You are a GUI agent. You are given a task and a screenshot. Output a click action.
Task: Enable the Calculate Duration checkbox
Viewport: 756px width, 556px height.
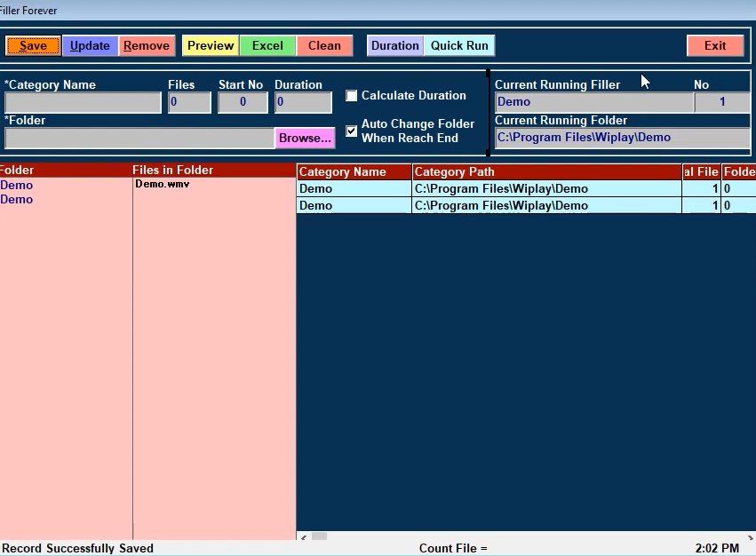pos(352,96)
